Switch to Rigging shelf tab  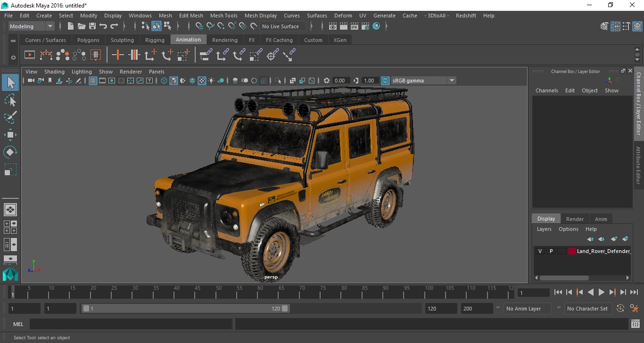(155, 40)
